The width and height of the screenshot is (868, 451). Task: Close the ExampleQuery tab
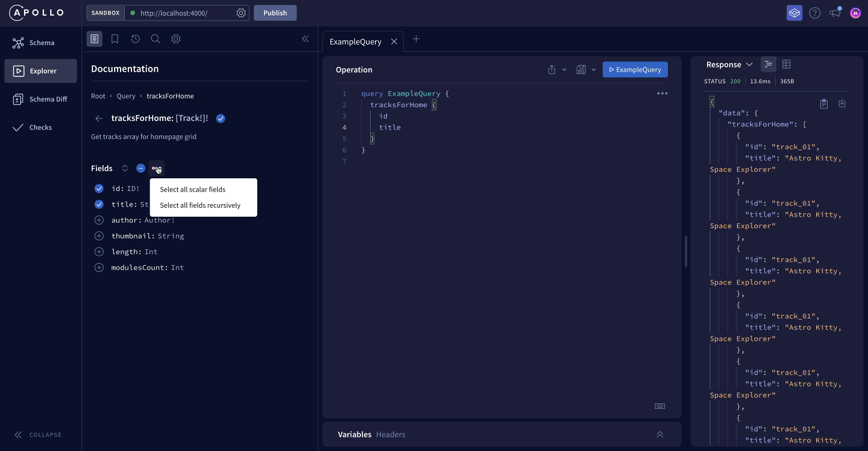(x=394, y=42)
